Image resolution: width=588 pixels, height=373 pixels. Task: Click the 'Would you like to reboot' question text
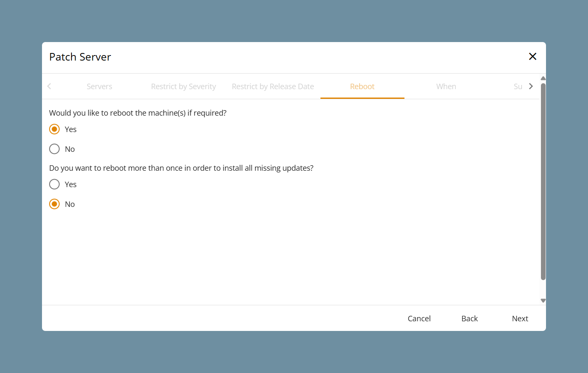click(138, 113)
